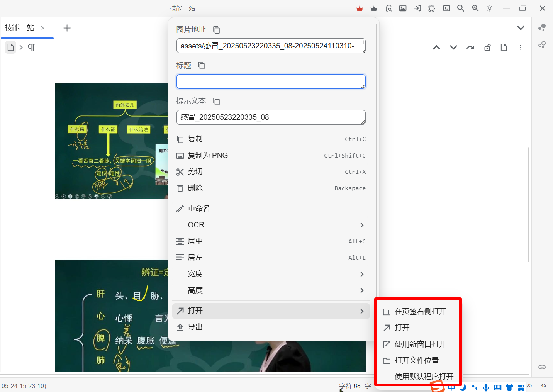Click the first image with 内外妇儿 diagram

pyautogui.click(x=111, y=141)
